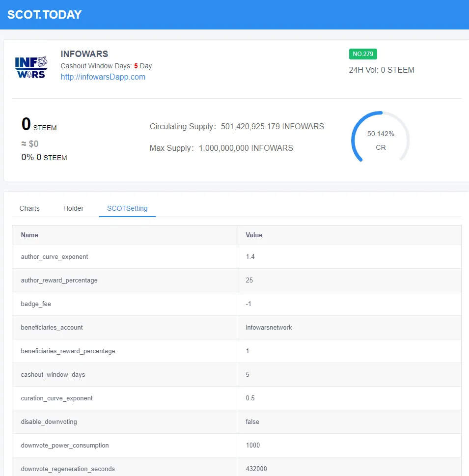Click the ≈ $0 price estimate
This screenshot has height=476, width=469.
[30, 143]
